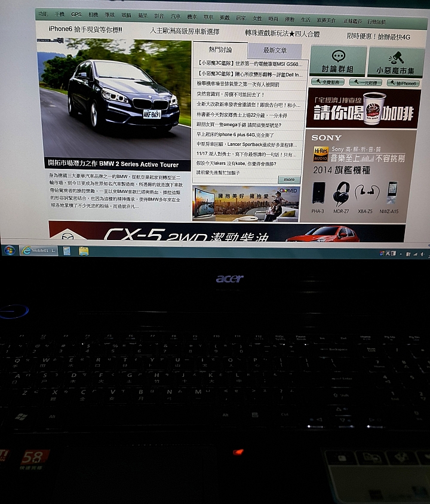Open the 免費影跡 small button

click(328, 82)
